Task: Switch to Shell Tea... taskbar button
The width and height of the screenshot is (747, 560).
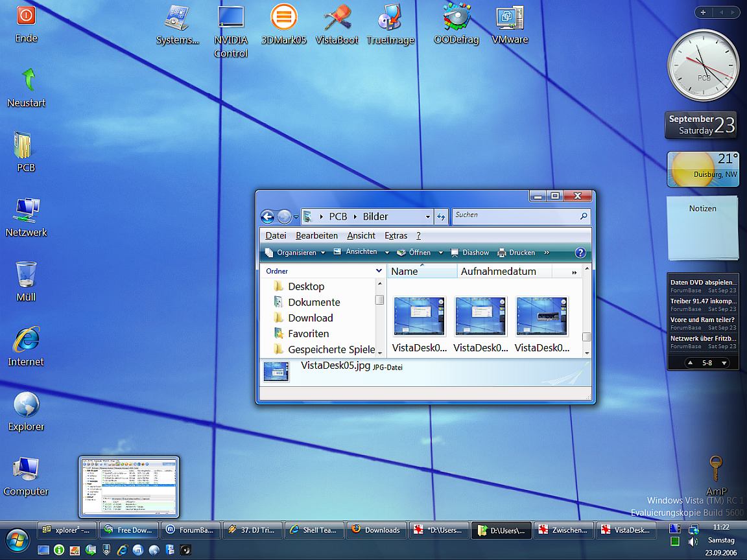Action: tap(314, 530)
